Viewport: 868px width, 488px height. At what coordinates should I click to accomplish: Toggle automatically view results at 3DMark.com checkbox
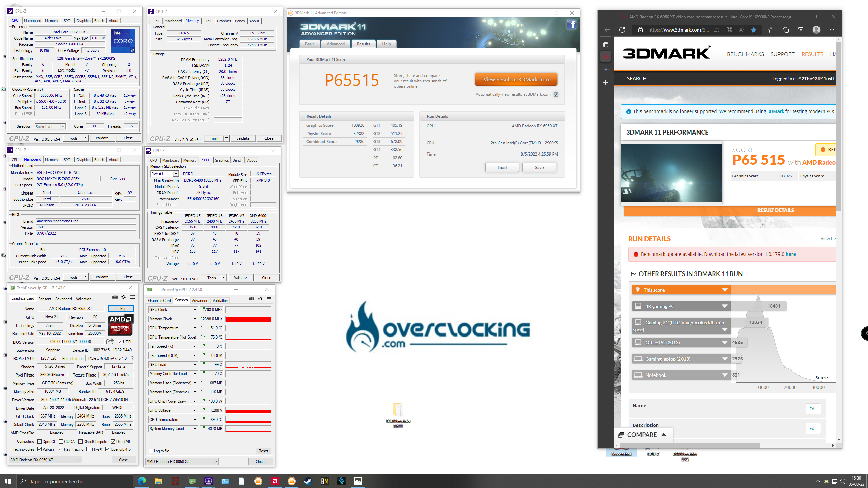point(556,94)
